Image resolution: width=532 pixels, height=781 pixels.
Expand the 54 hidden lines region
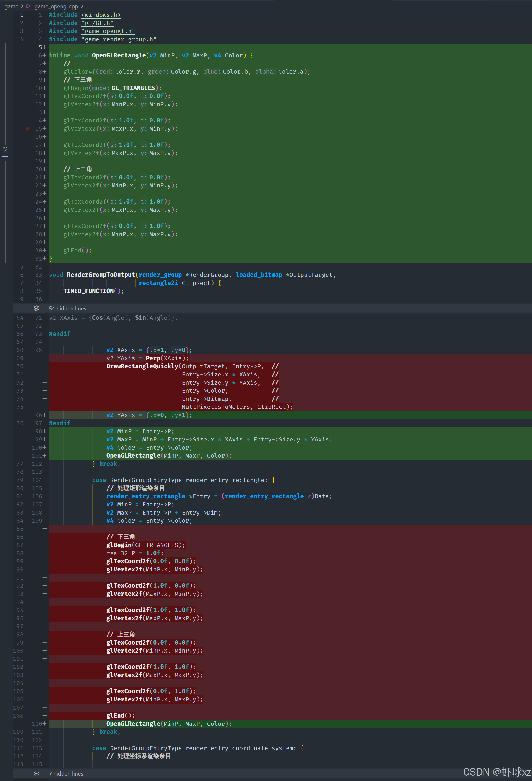[x=67, y=308]
